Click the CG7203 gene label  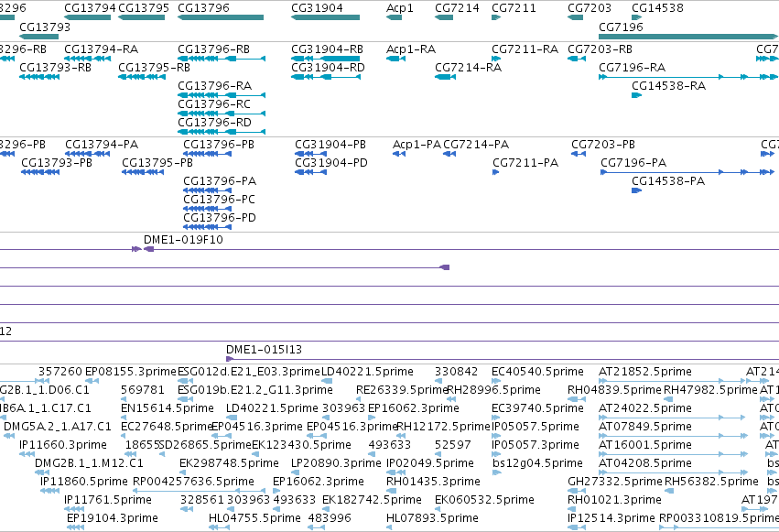(590, 8)
